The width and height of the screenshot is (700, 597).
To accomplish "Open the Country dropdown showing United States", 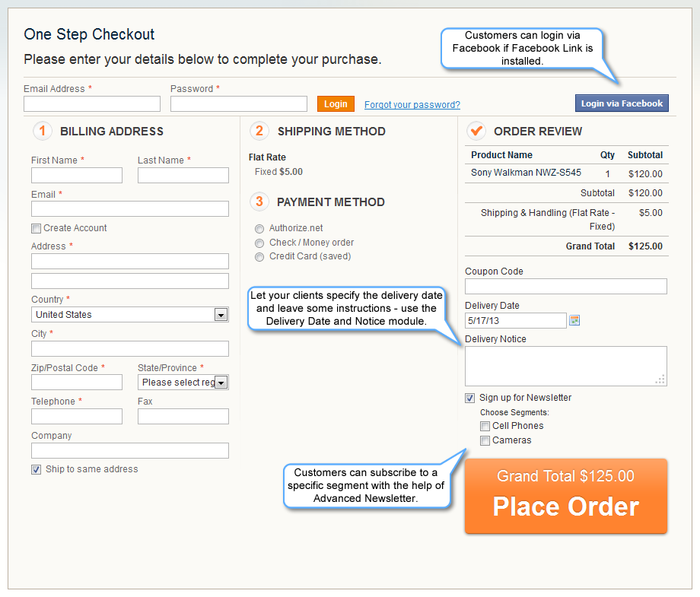I will coord(130,315).
